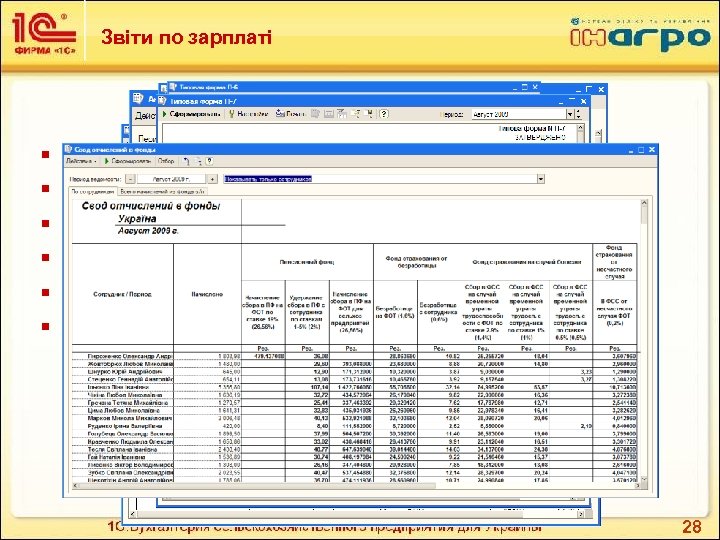This screenshot has height=540, width=720.
Task: Close the Типовая форма П-6 window
Action: point(535,87)
